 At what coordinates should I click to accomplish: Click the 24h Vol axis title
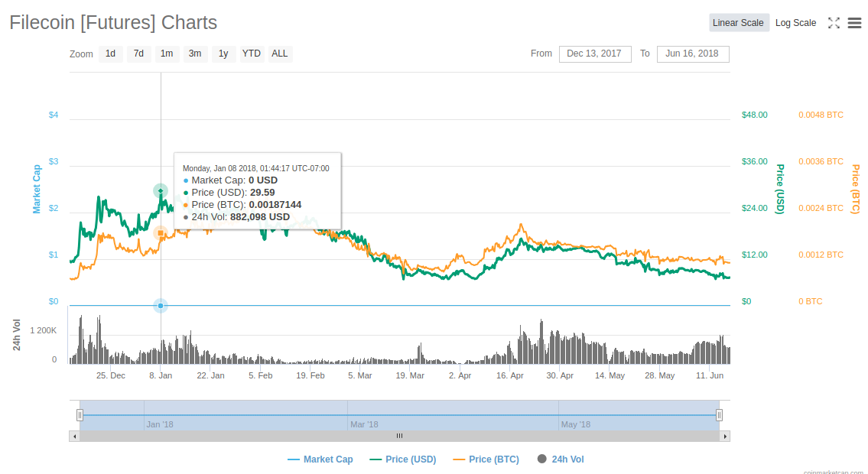[x=17, y=335]
